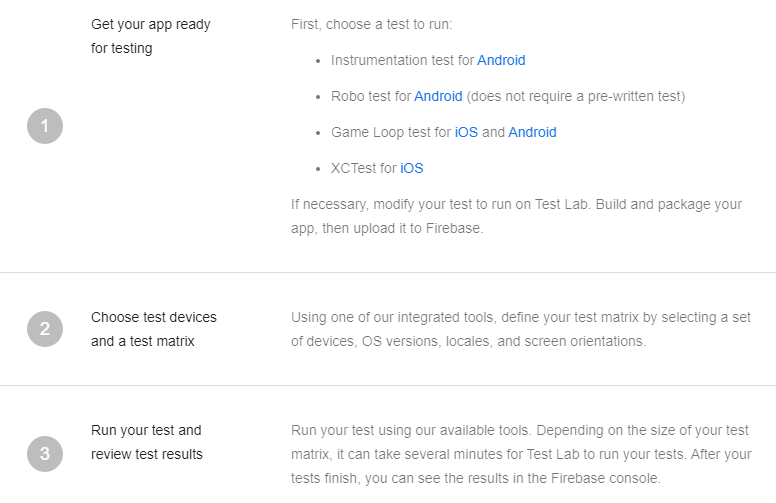Click the 'Robo test for' bullet text
The width and height of the screenshot is (776, 503).
click(x=371, y=96)
